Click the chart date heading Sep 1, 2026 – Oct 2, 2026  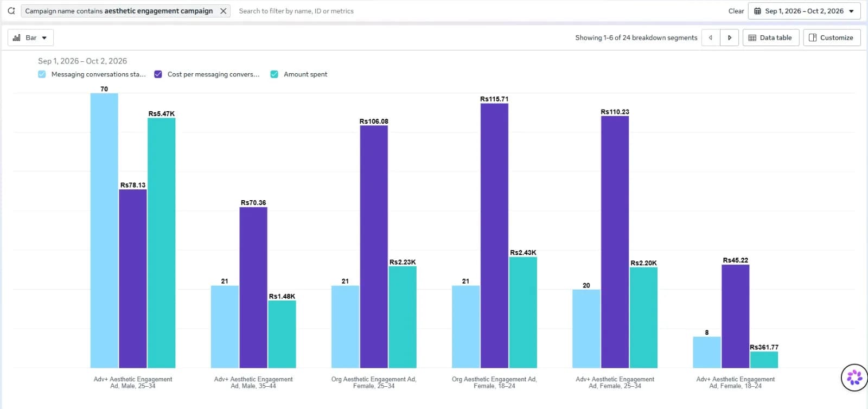point(82,61)
